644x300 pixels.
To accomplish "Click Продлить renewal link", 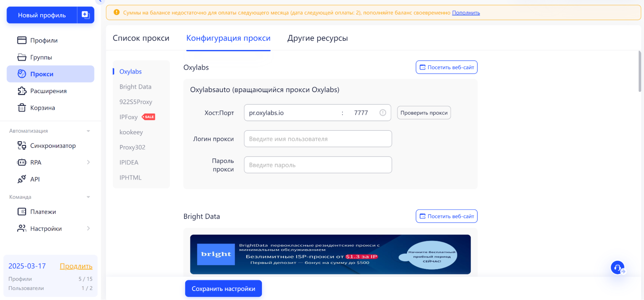I will (x=76, y=266).
